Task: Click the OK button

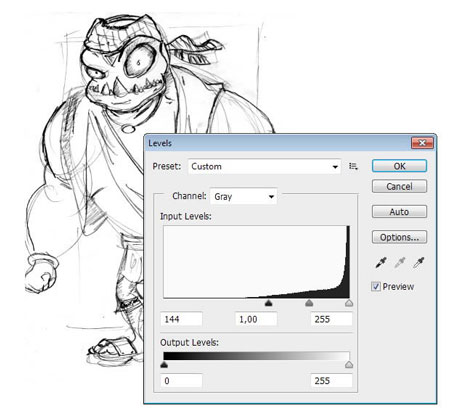Action: coord(399,166)
